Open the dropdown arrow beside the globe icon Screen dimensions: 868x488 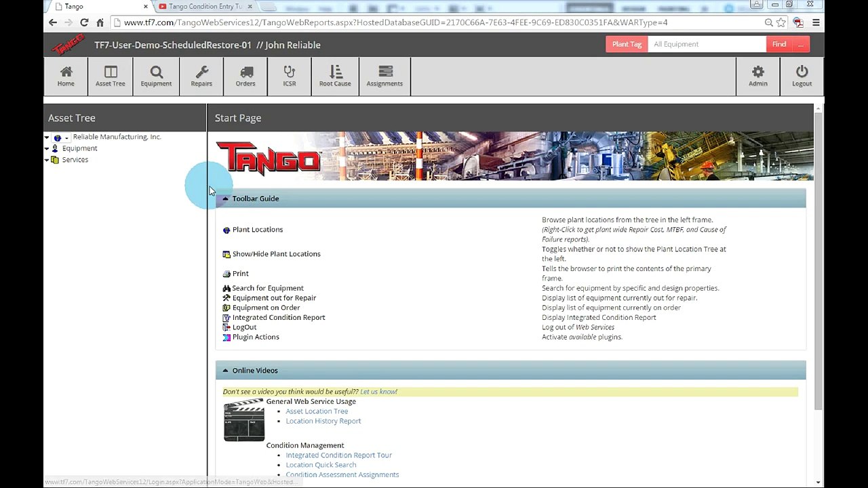(66, 138)
